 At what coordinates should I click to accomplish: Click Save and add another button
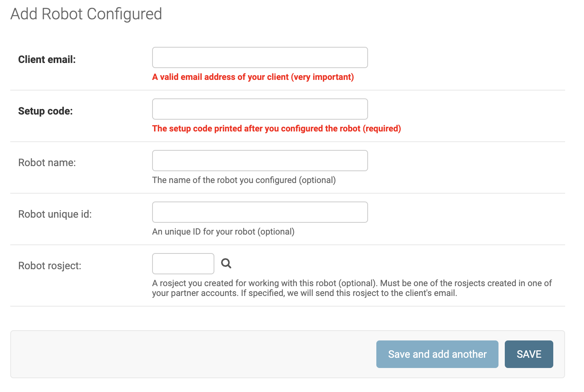pos(437,354)
